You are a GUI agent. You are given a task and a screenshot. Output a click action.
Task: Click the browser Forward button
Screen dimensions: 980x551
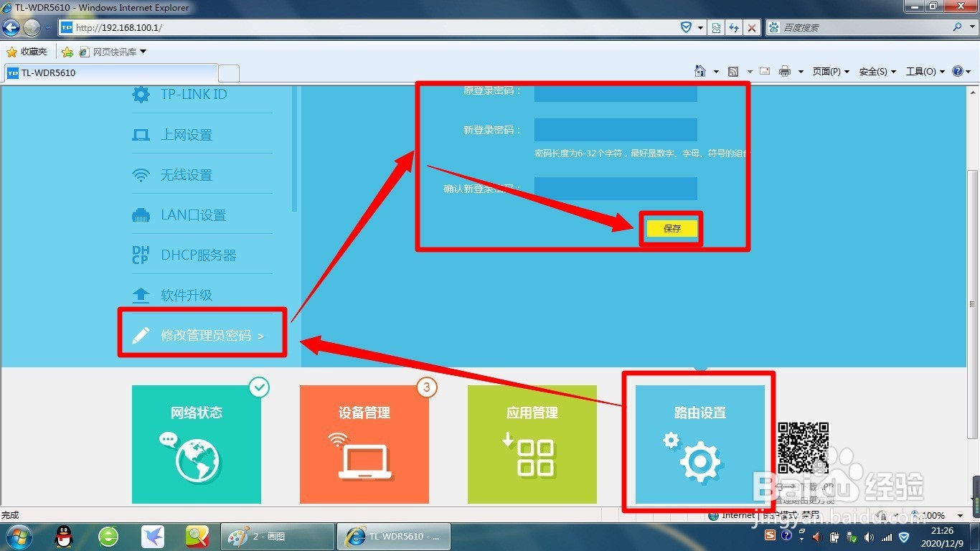point(32,28)
